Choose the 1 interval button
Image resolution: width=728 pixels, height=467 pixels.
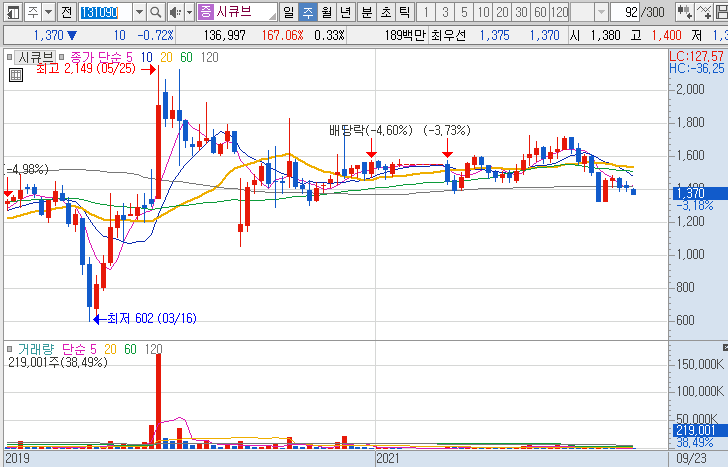click(x=426, y=12)
